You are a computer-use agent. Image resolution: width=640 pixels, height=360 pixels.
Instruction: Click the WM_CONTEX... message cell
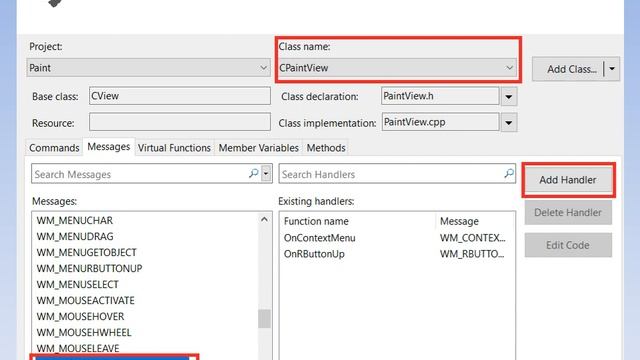pyautogui.click(x=472, y=238)
